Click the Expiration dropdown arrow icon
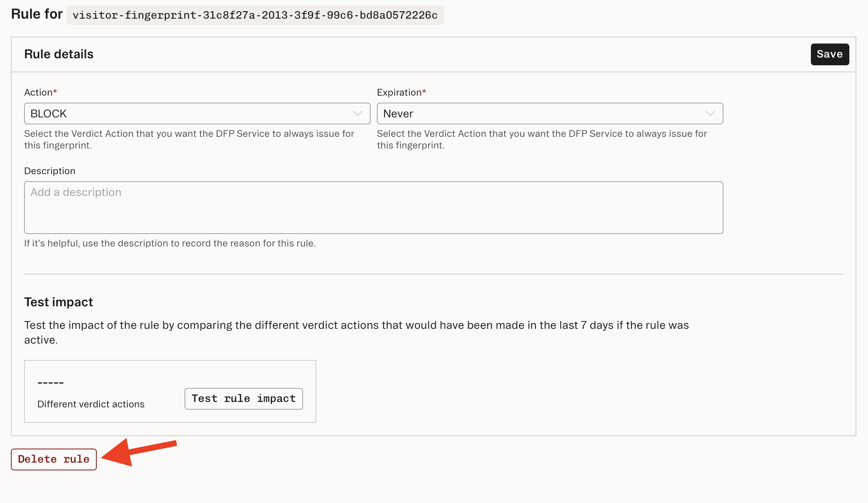The width and height of the screenshot is (868, 503). pyautogui.click(x=710, y=114)
